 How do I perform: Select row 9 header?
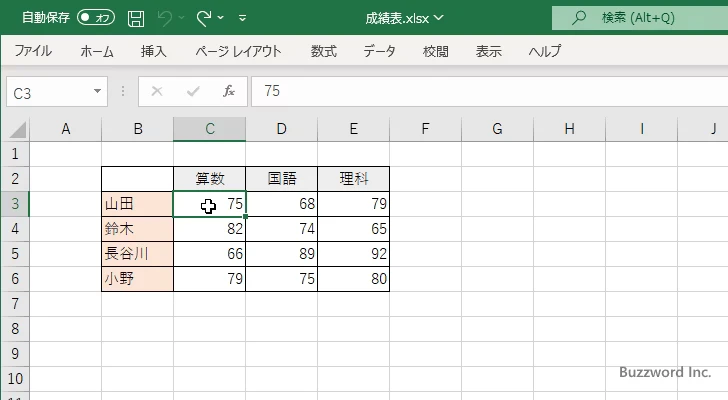point(15,354)
